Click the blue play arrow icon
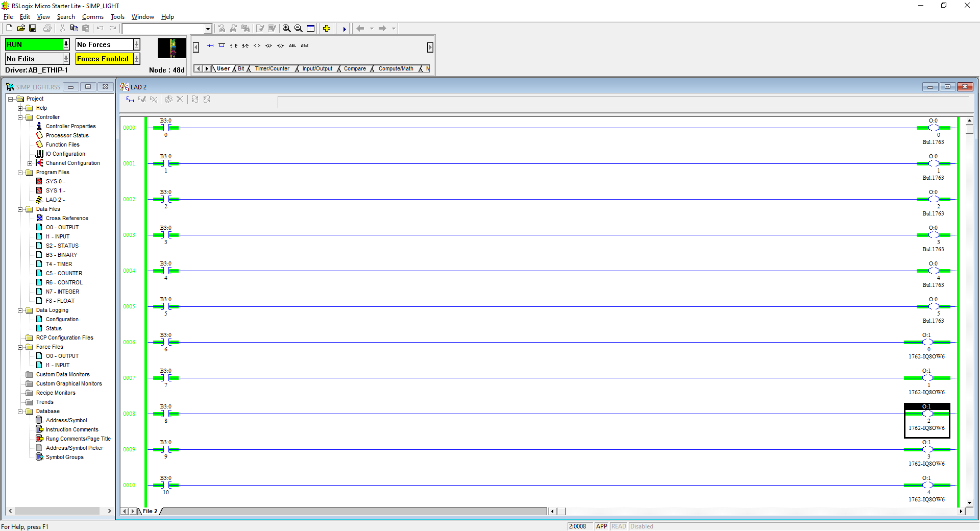Viewport: 980px width, 531px height. click(345, 29)
